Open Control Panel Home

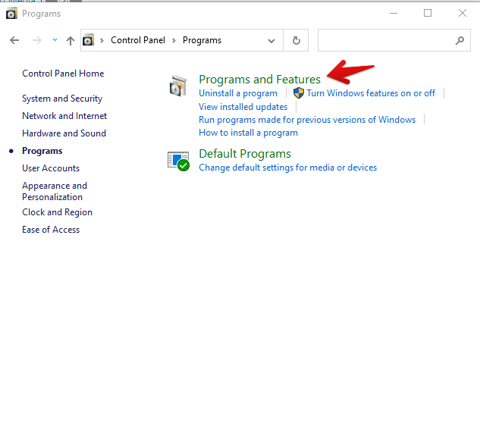[x=63, y=74]
